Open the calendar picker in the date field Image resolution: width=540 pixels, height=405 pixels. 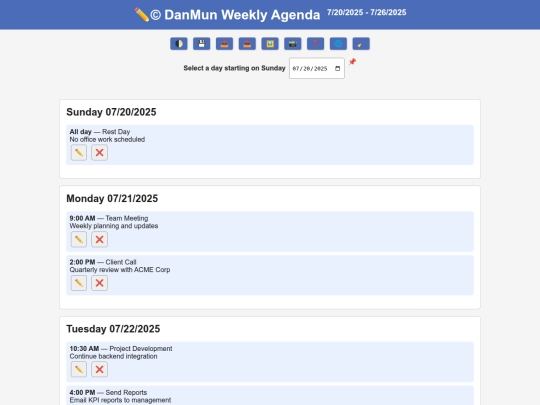(x=338, y=69)
